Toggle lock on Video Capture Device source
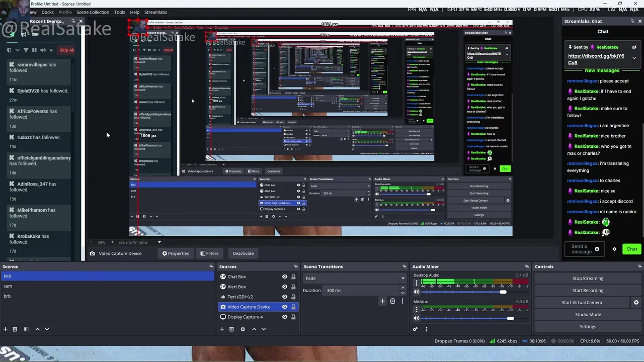644x362 pixels. [x=293, y=307]
